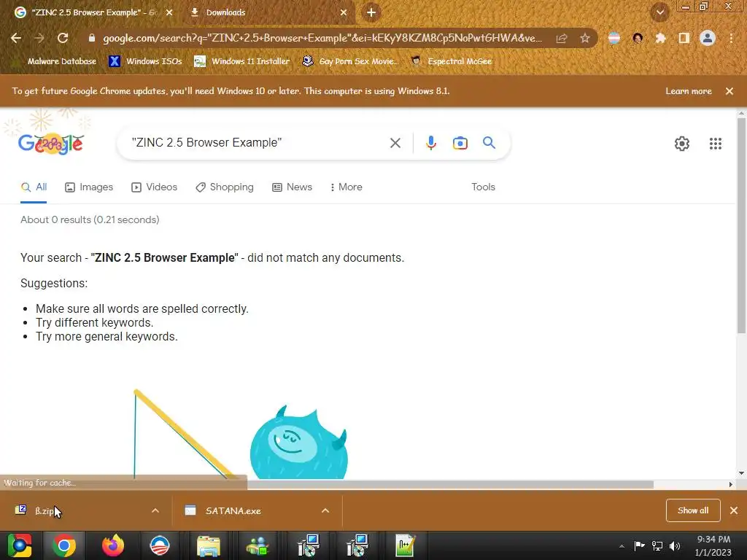
Task: Open the Windows 11 Installer bookmark
Action: click(x=242, y=61)
